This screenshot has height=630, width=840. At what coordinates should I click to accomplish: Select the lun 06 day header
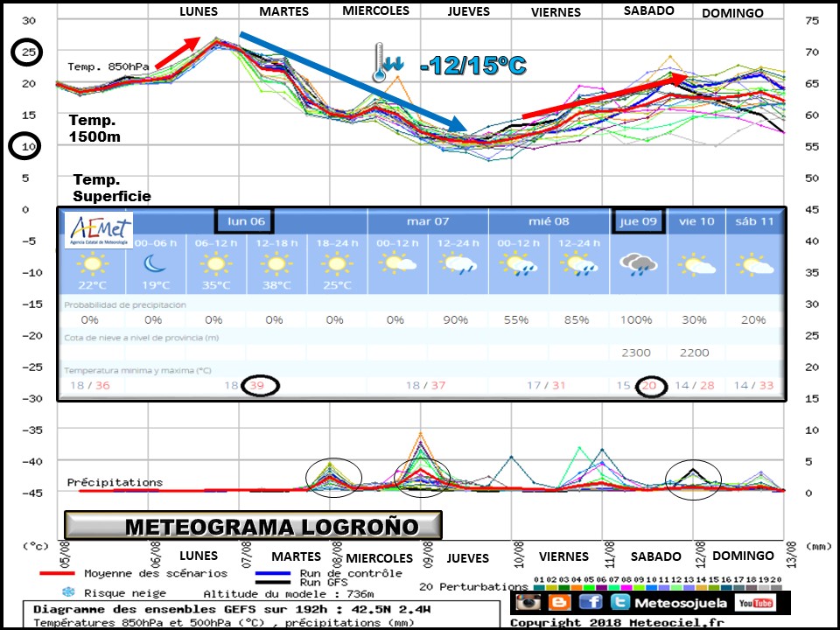point(246,221)
